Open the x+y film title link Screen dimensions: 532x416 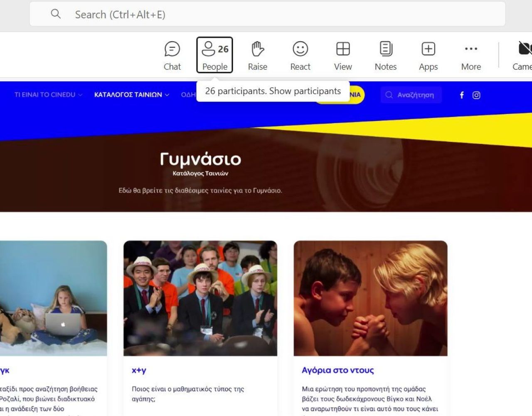pos(139,370)
